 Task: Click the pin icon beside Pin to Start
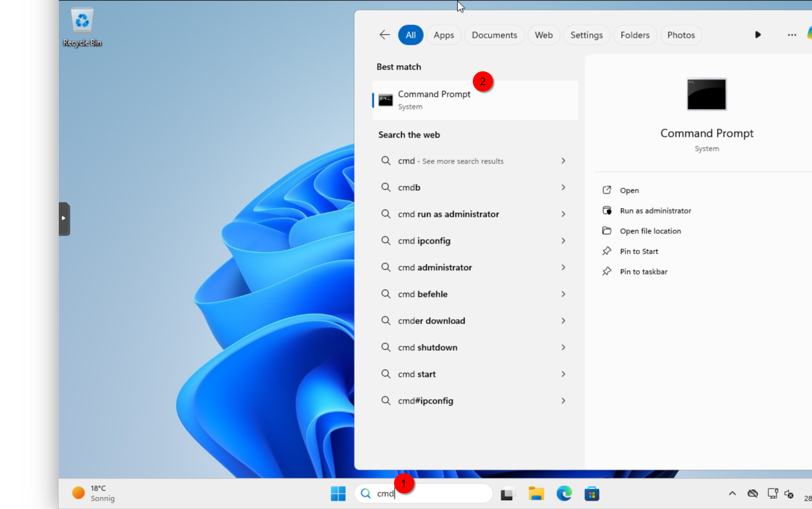point(607,251)
